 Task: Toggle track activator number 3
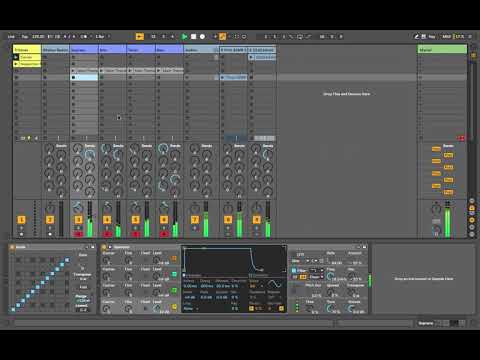click(x=78, y=220)
